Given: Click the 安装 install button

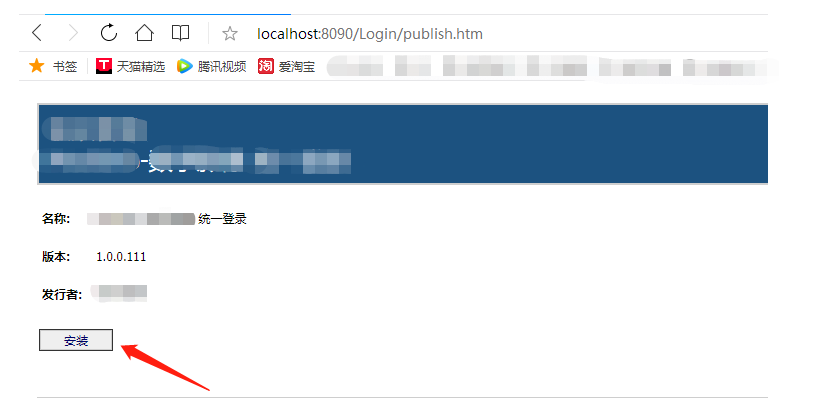Looking at the screenshot, I should (x=76, y=340).
